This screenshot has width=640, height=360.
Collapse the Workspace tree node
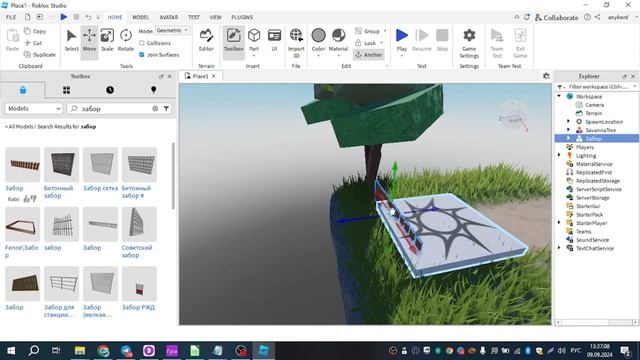[x=560, y=96]
